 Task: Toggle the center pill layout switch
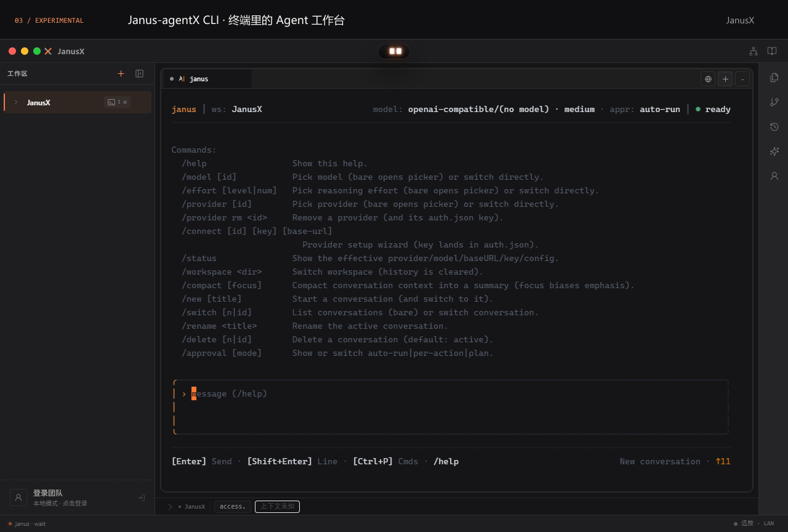[394, 51]
